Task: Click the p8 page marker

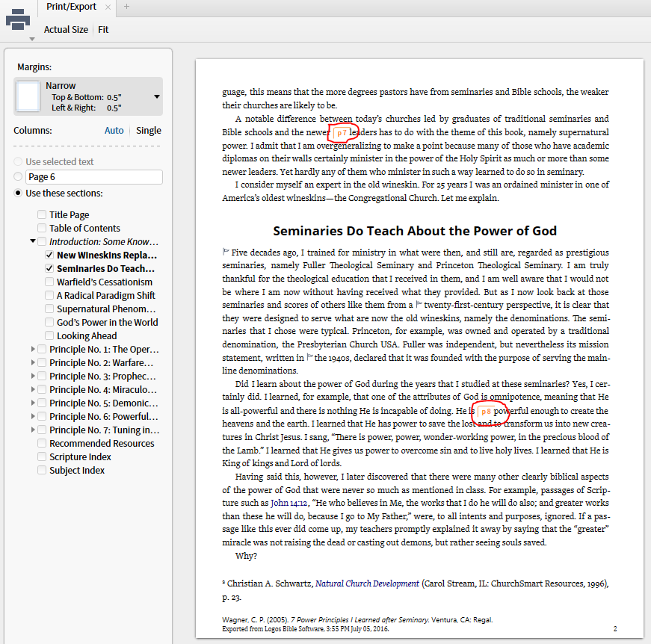Action: tap(485, 412)
